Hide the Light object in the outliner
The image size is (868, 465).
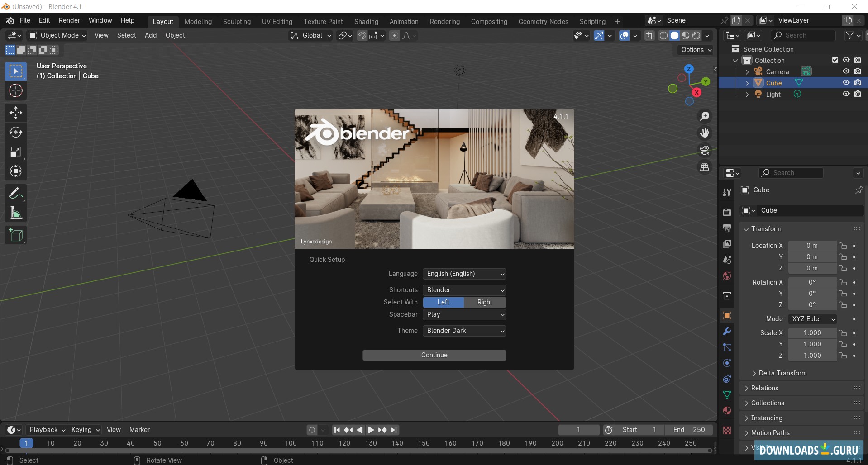click(845, 94)
